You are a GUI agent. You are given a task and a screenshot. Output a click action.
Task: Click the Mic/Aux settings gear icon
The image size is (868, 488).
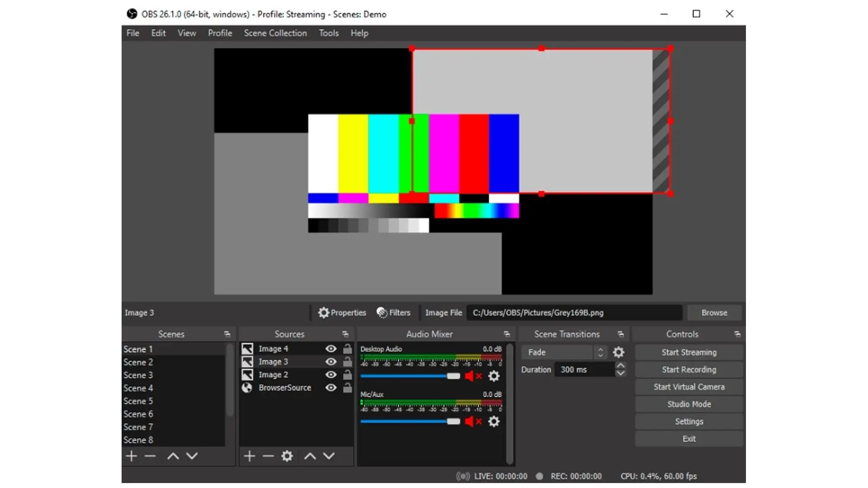tap(494, 421)
